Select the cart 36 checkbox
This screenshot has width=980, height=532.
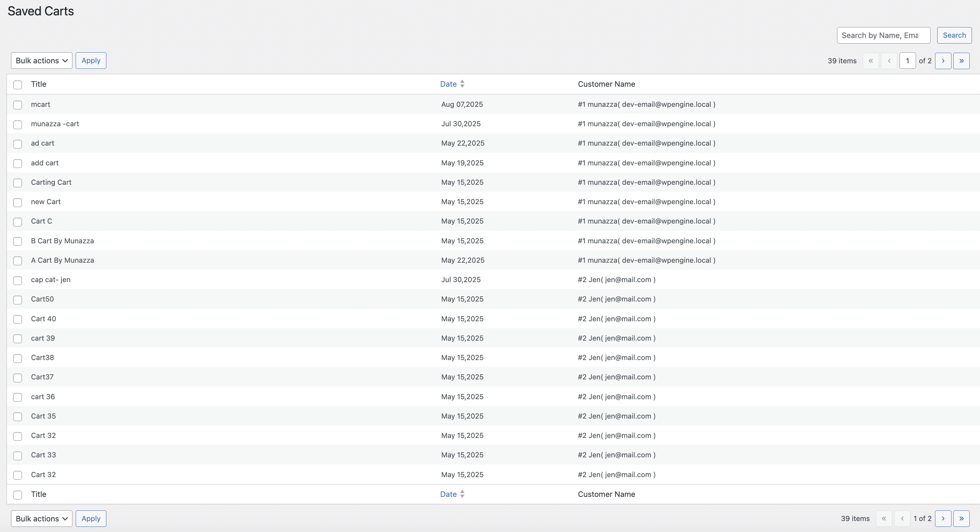[18, 397]
